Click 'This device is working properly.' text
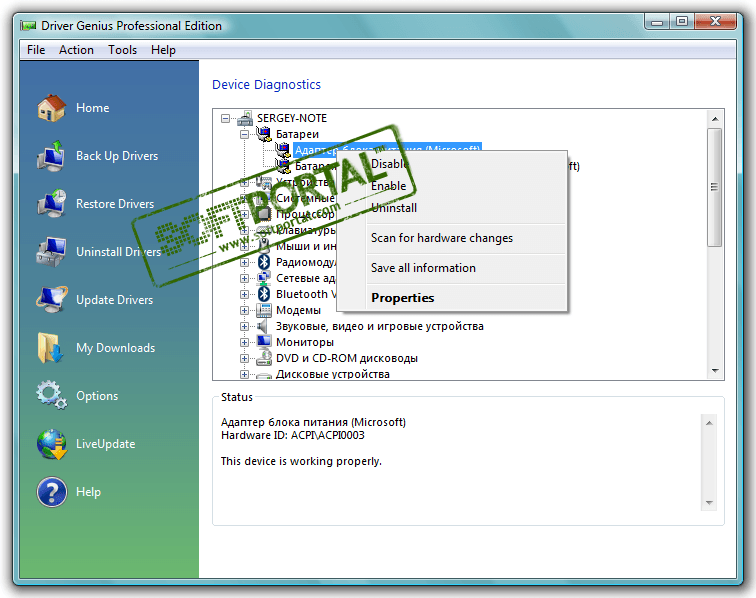 pyautogui.click(x=301, y=461)
